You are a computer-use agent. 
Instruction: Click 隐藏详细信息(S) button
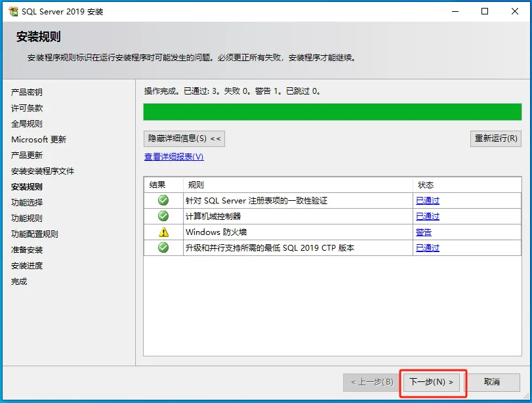coord(184,138)
